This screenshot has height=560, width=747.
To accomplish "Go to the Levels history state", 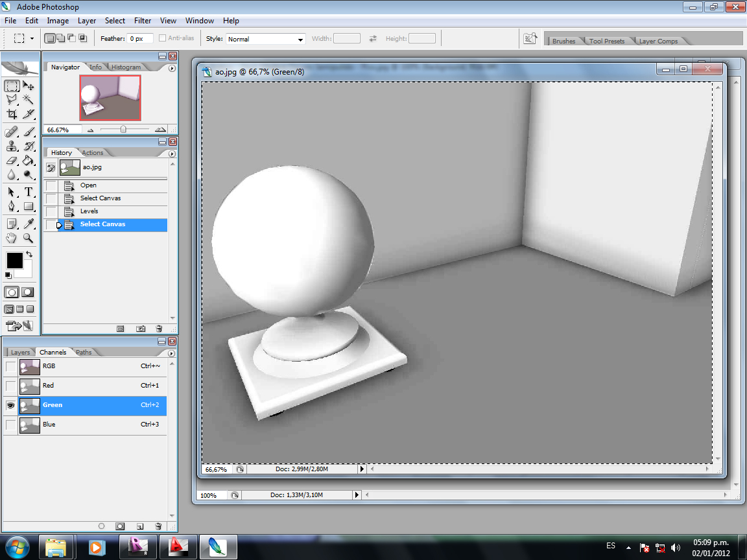I will pos(89,211).
